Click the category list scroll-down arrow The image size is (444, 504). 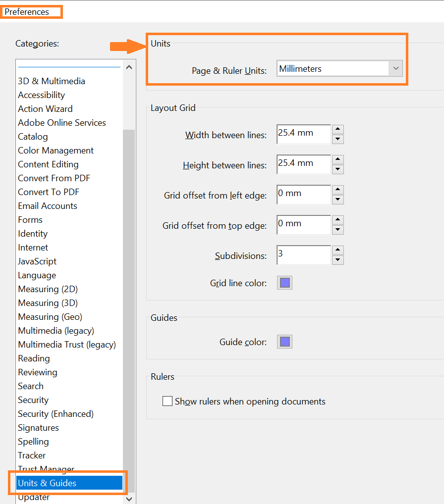[x=129, y=499]
